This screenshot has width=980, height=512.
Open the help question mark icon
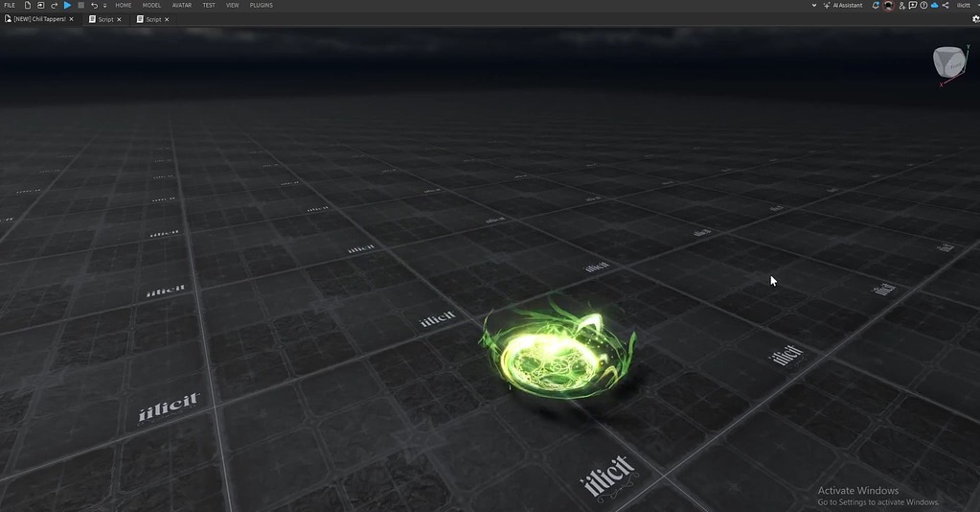click(x=923, y=5)
